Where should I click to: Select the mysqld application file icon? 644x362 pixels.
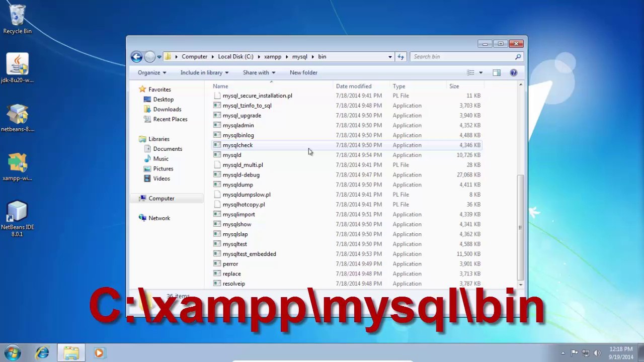coord(217,155)
